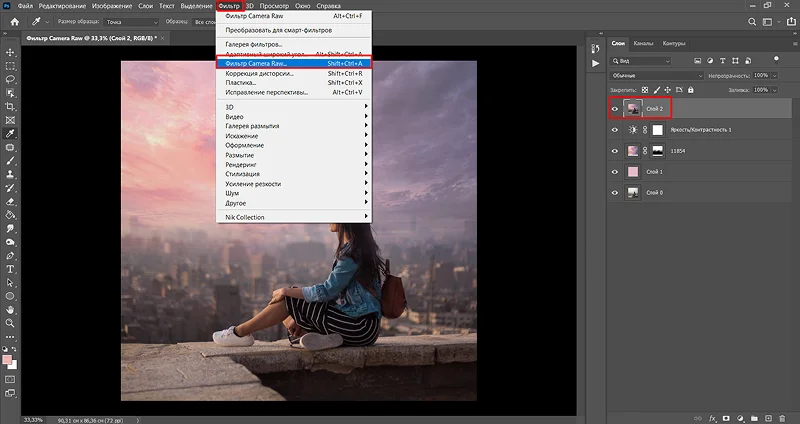This screenshot has height=424, width=800.
Task: Create a new layer
Action: tap(768, 418)
